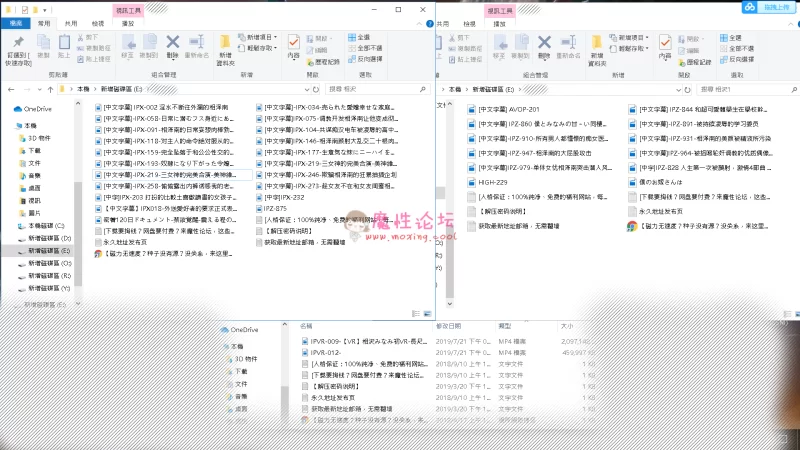Screen dimensions: 800x450
Task: Select OneDrive in the top-left navigation pane
Action: coord(37,108)
